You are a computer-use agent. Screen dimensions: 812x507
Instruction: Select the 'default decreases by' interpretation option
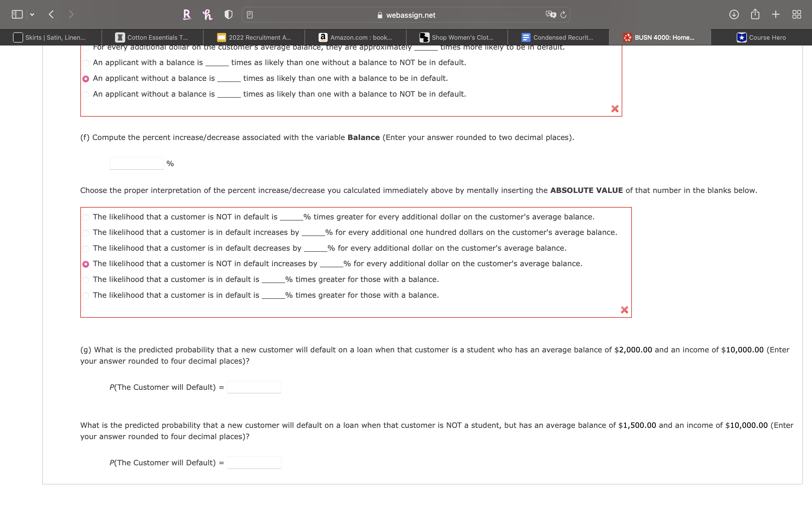[x=86, y=248]
